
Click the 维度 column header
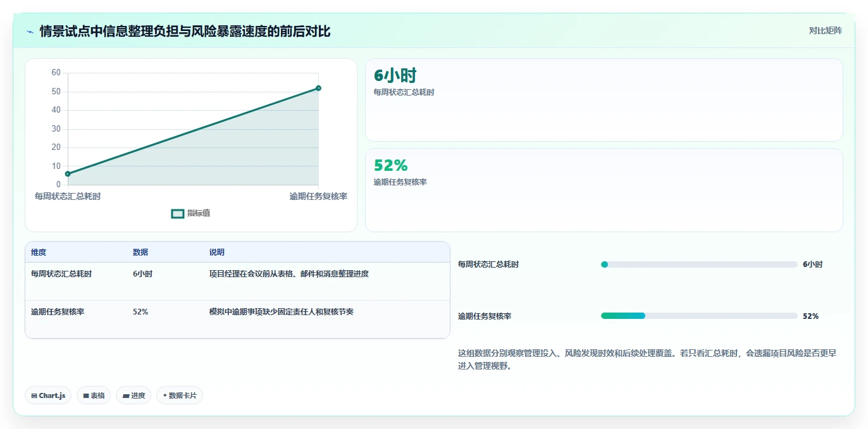pos(39,252)
